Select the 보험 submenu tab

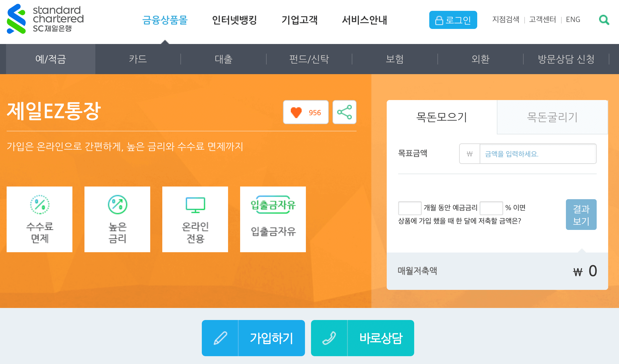pyautogui.click(x=395, y=59)
